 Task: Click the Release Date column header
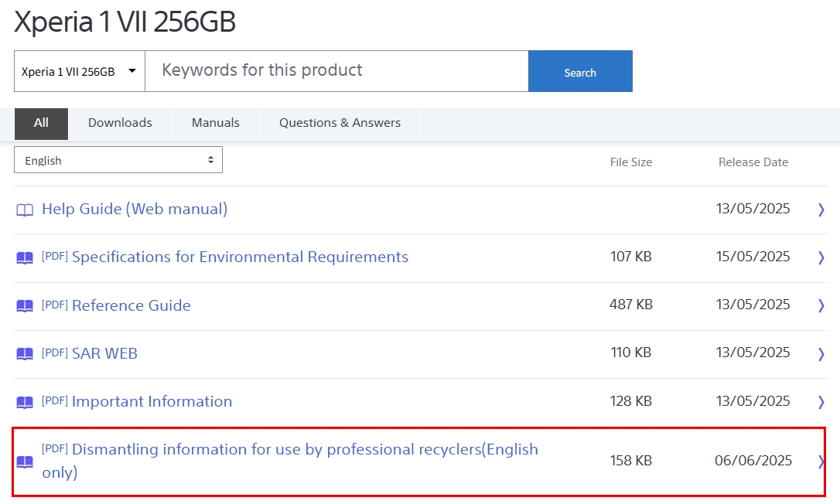coord(753,162)
